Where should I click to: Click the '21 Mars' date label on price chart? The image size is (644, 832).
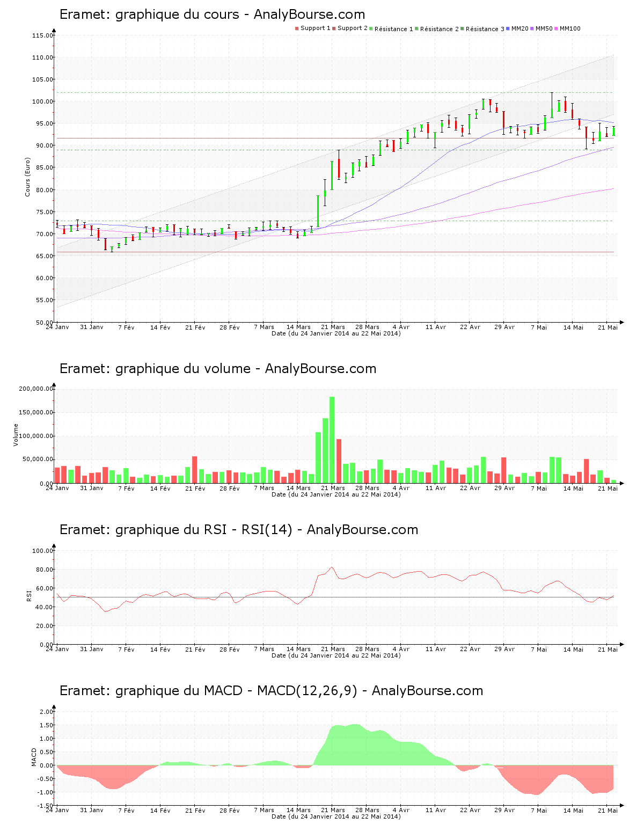click(333, 327)
